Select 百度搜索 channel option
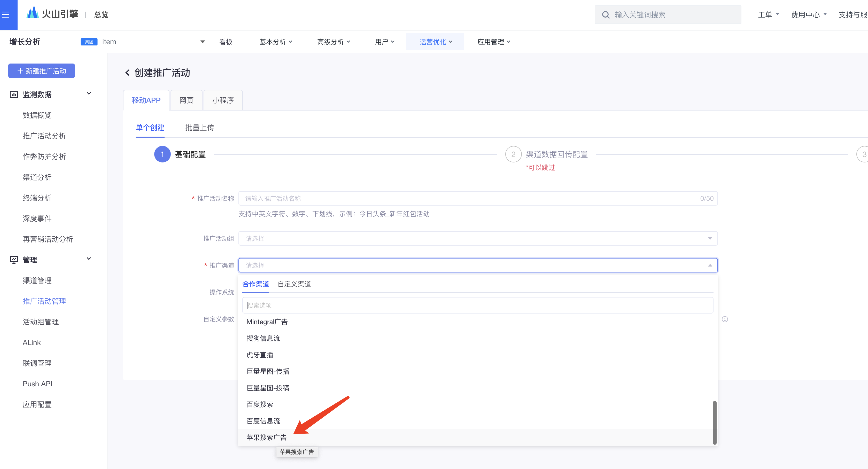 tap(476, 404)
